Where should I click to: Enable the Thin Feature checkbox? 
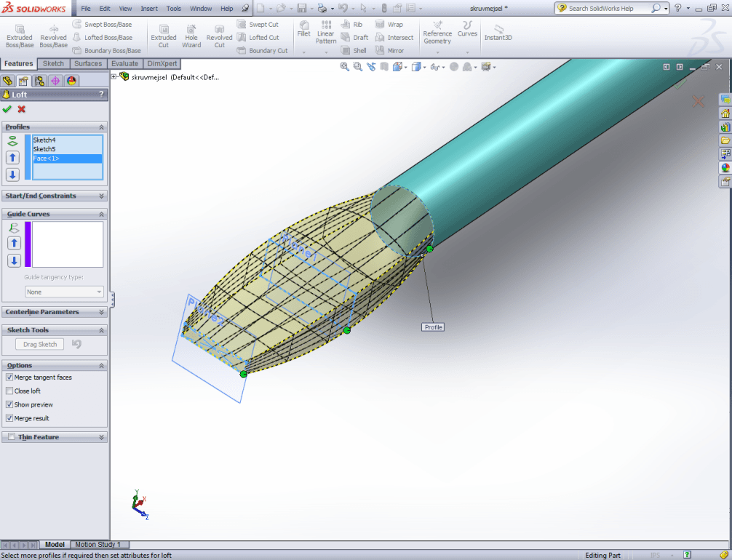click(11, 437)
